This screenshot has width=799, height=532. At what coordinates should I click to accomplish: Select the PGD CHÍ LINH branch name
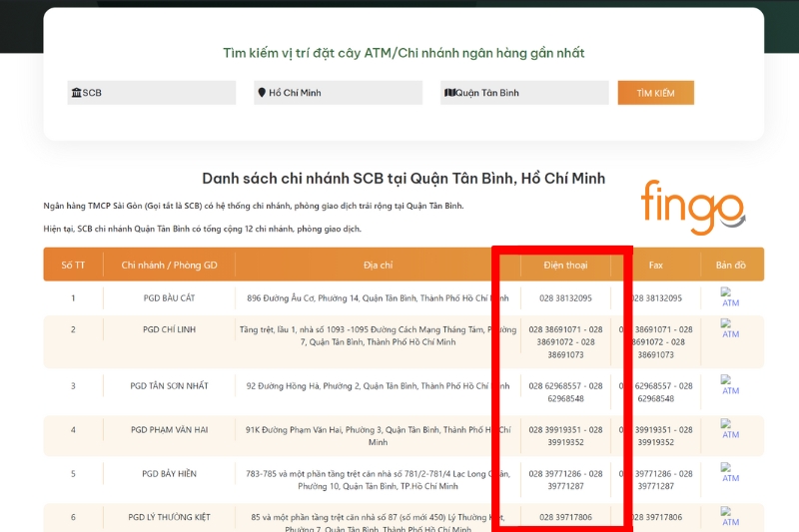point(169,329)
